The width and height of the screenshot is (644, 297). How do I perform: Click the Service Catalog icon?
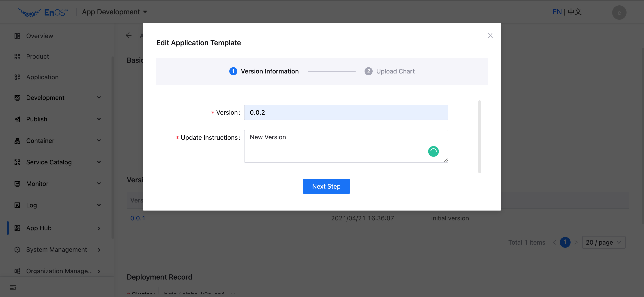click(17, 162)
